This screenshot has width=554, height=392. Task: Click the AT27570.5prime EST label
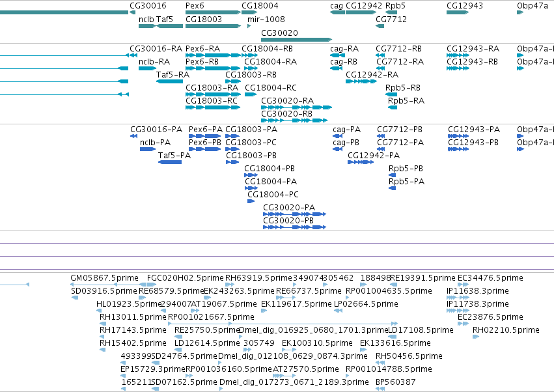pyautogui.click(x=305, y=369)
